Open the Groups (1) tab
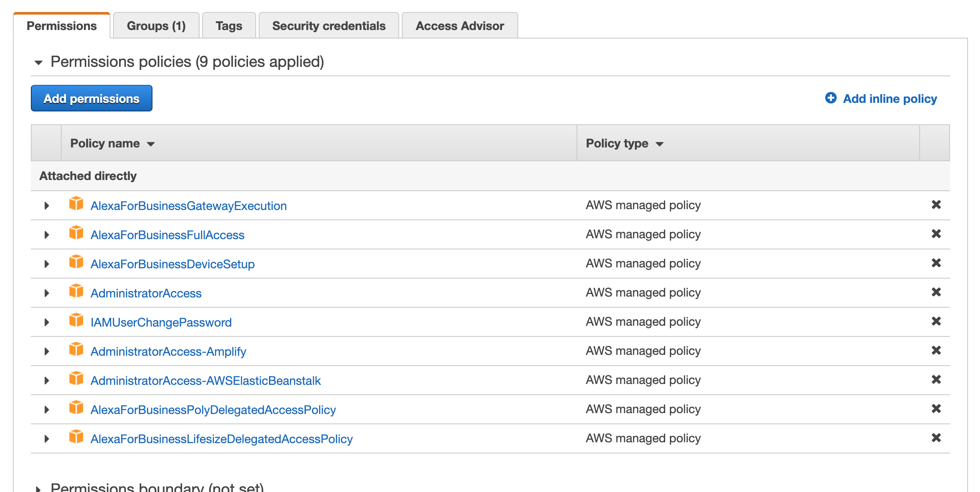The width and height of the screenshot is (980, 492). pyautogui.click(x=156, y=26)
